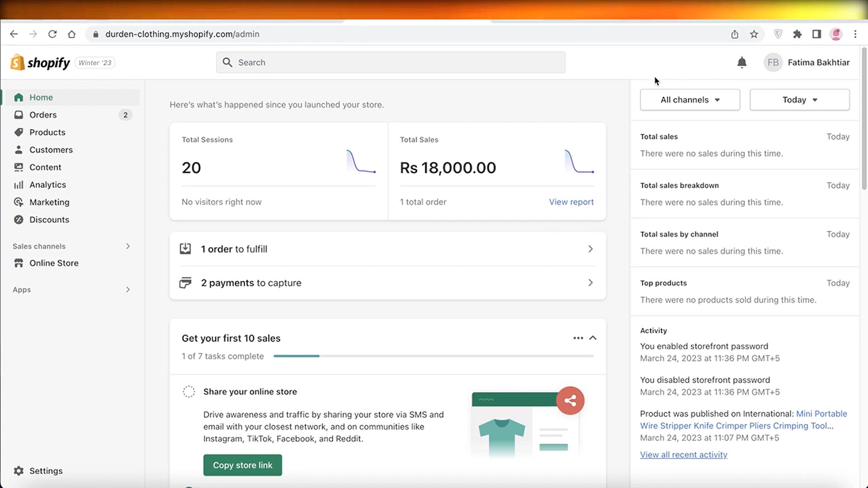The width and height of the screenshot is (868, 488).
Task: Open the extensions puzzle icon
Action: click(797, 34)
